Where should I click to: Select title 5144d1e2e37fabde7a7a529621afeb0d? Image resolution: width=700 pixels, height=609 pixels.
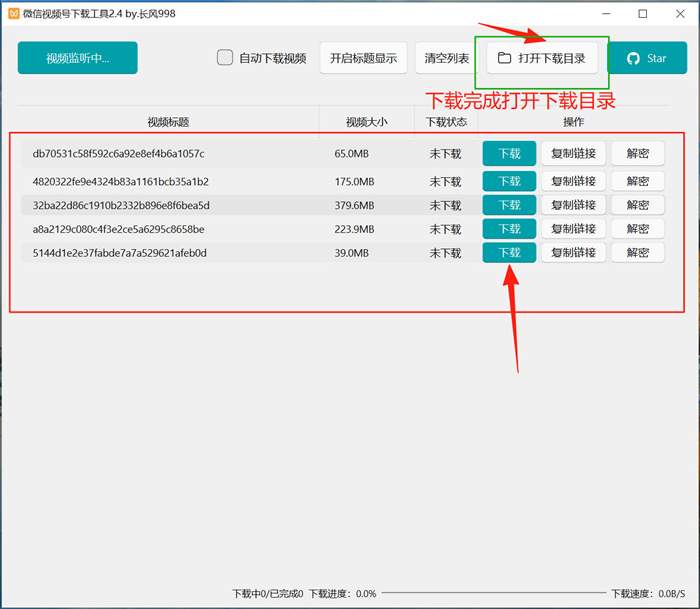click(120, 253)
